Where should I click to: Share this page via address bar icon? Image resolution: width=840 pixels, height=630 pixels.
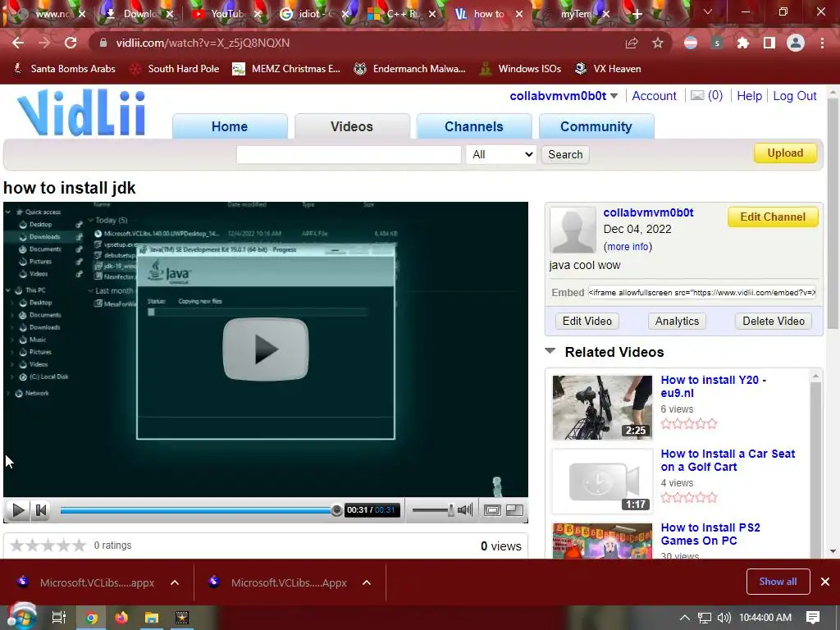[x=632, y=43]
